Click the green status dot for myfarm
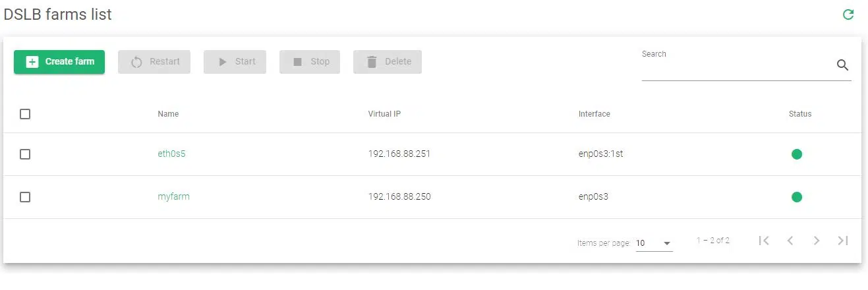Image resolution: width=868 pixels, height=290 pixels. coord(796,196)
